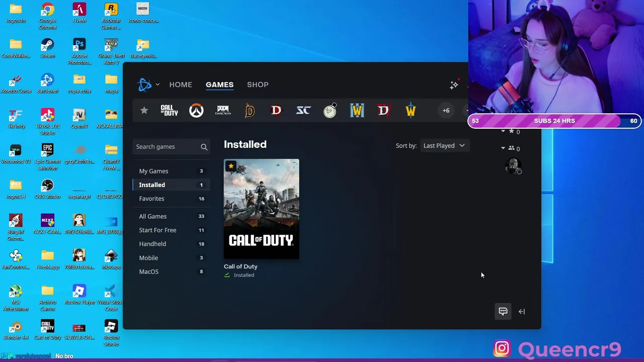The image size is (644, 362).
Task: Select the Blender 4.4 desktop icon
Action: [x=16, y=330]
